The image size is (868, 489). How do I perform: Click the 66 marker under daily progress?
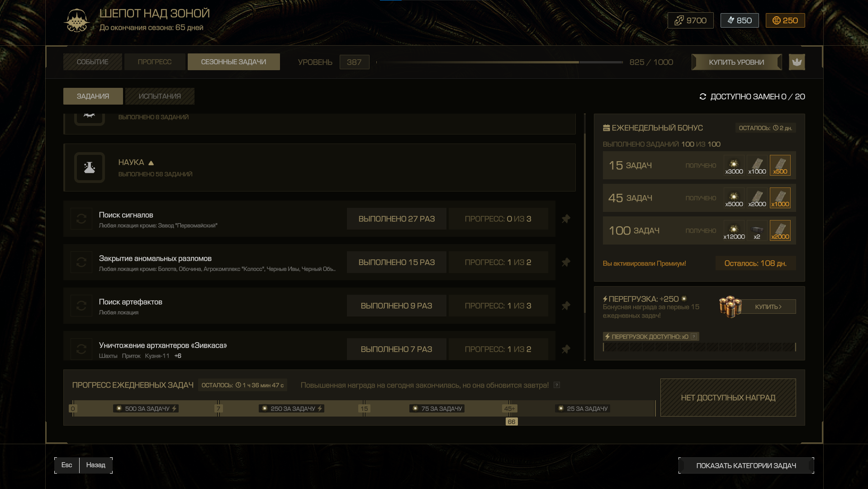tap(512, 422)
